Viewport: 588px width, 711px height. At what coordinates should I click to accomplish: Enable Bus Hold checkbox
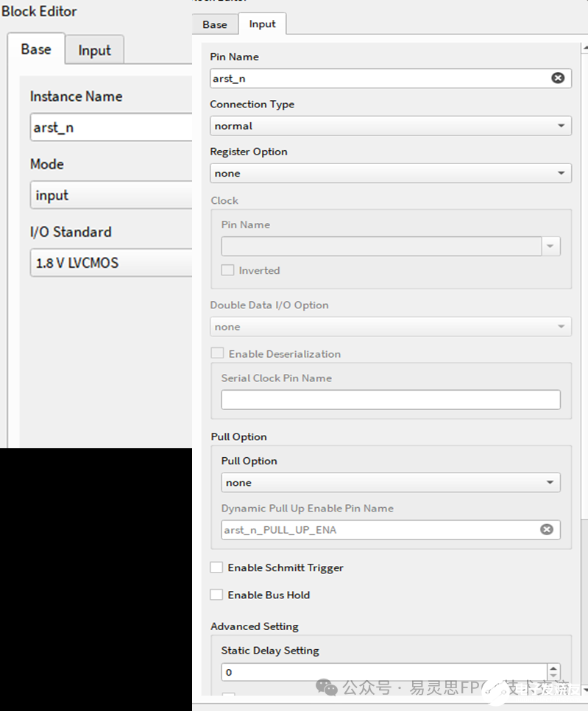pos(216,595)
